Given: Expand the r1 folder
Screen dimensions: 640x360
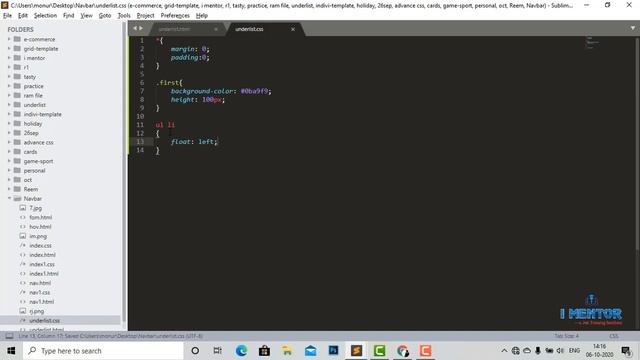Looking at the screenshot, I should 9,67.
